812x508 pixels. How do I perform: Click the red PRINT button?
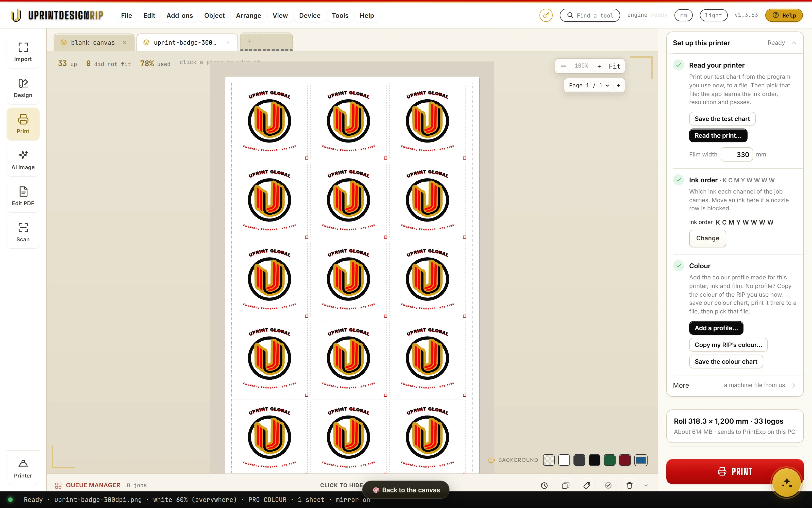point(735,471)
